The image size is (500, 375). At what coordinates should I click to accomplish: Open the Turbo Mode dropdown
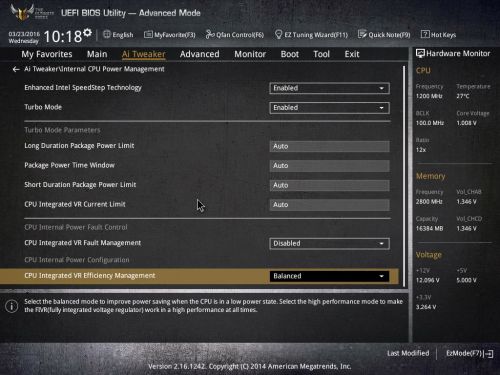tap(329, 108)
